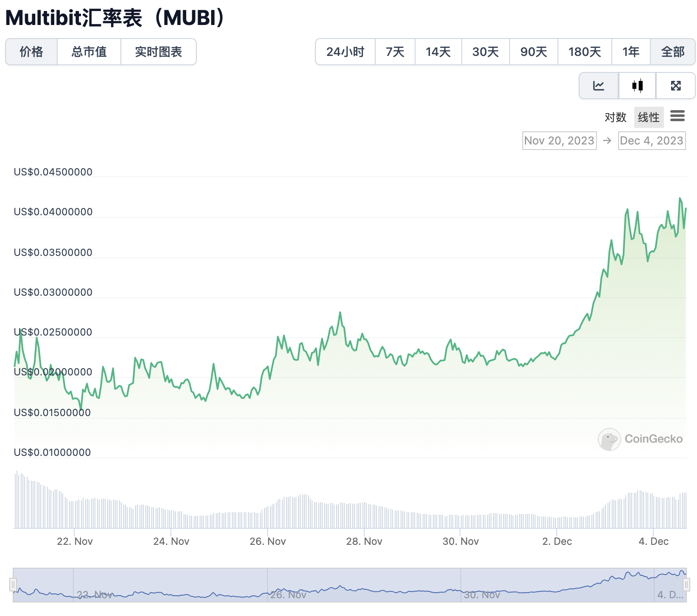Viewport: 697px width, 616px height.
Task: Enable 线性 (linear) scale
Action: pyautogui.click(x=648, y=117)
